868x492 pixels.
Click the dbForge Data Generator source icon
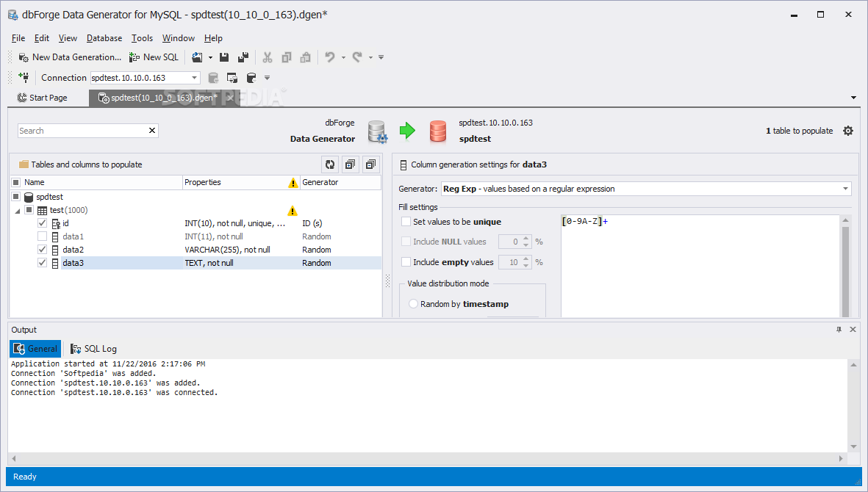click(378, 131)
